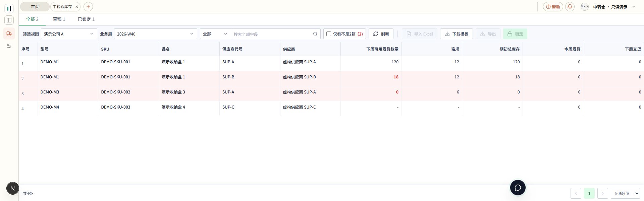The height and width of the screenshot is (201, 644).
Task: Click the 共4条 total count text
Action: pyautogui.click(x=28, y=194)
